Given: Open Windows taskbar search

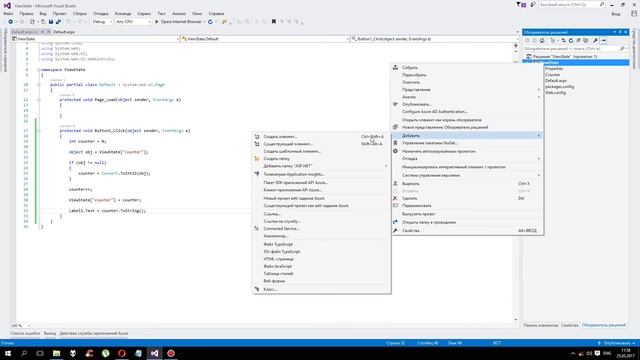Looking at the screenshot, I should click(24, 353).
